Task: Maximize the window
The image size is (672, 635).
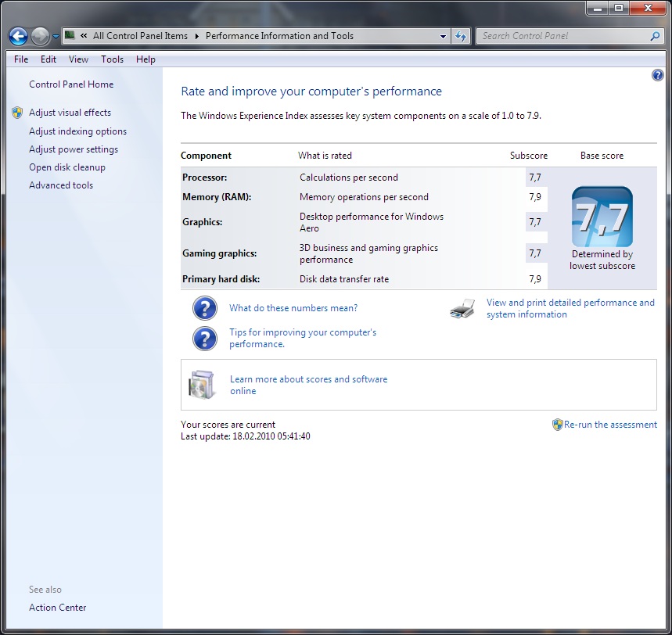Action: pos(619,8)
